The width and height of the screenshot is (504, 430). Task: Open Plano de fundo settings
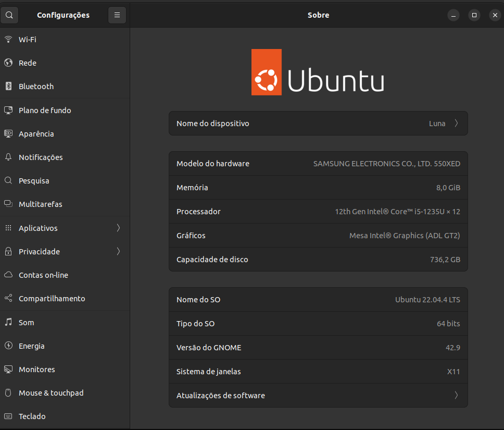65,110
